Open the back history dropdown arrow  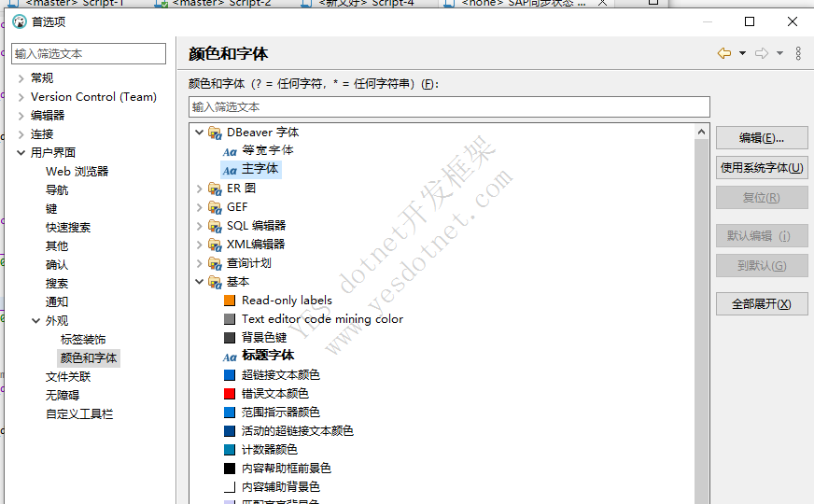[742, 53]
